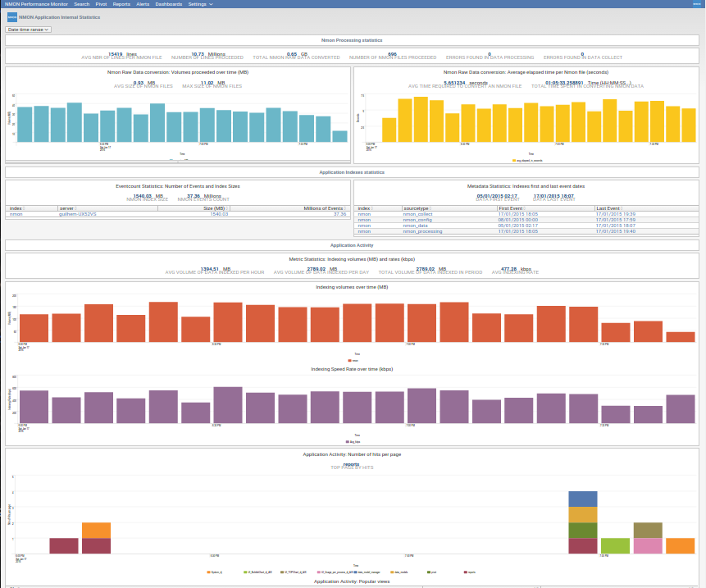The height and width of the screenshot is (588, 706).
Task: Toggle avg_elapsed_in_seconds legend entry
Action: click(528, 160)
